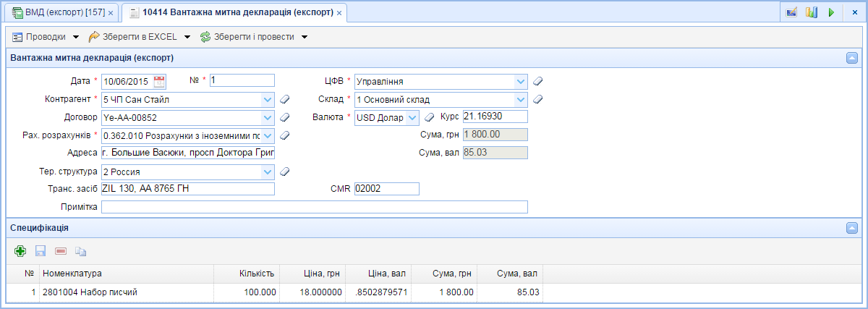Click the Сума, вал read-only field
This screenshot has height=309, width=868.
tap(495, 153)
